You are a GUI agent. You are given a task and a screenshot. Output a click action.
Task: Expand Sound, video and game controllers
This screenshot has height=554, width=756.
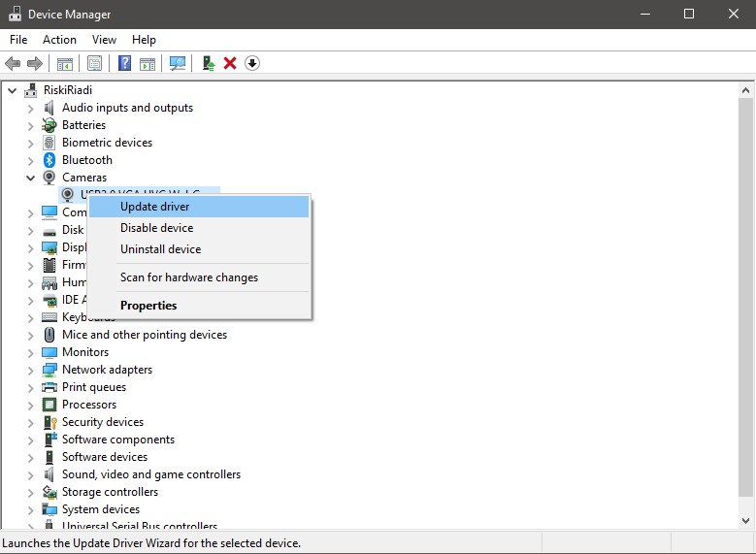click(30, 474)
